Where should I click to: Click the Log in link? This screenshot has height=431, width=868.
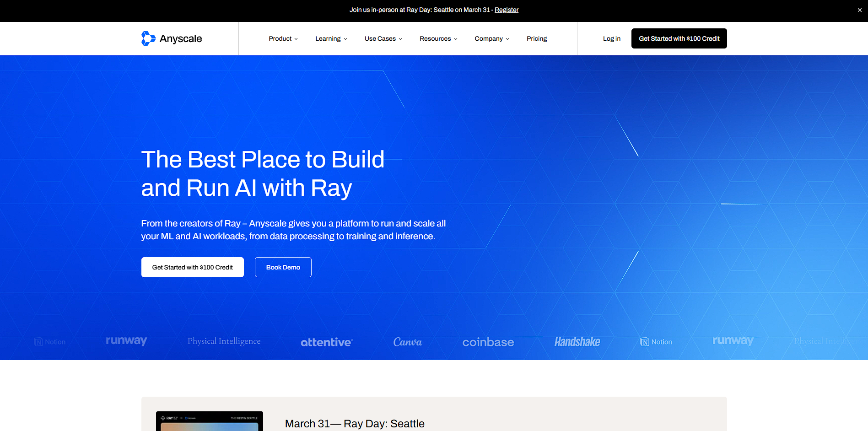pyautogui.click(x=612, y=38)
